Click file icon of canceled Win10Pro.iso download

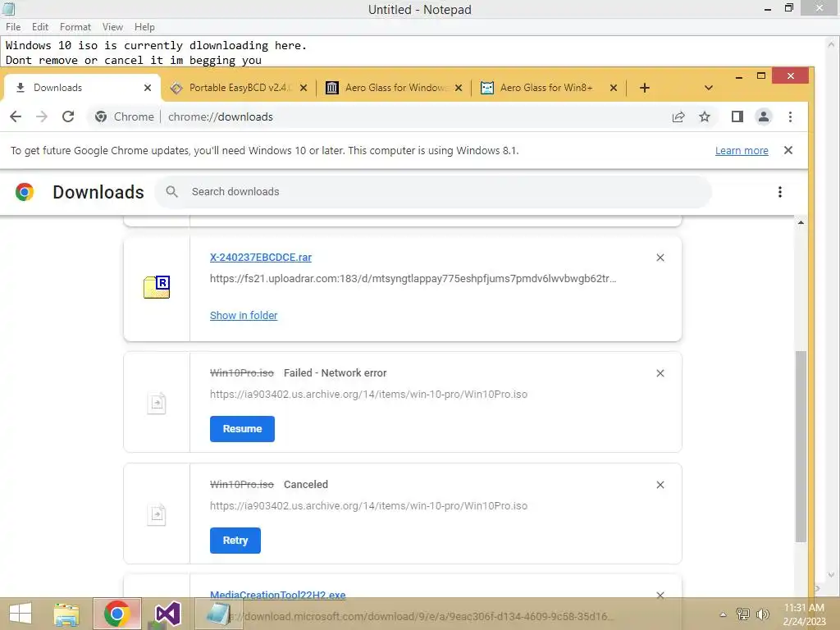point(157,514)
